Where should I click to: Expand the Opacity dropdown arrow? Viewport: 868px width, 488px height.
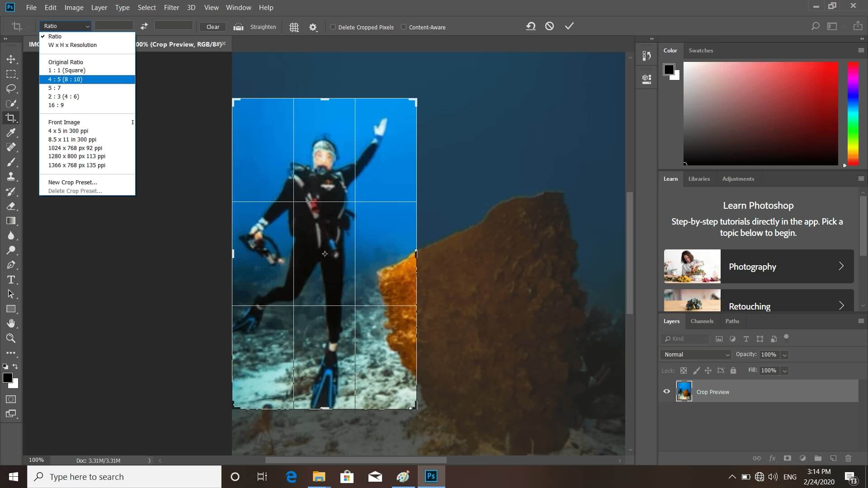click(x=785, y=355)
